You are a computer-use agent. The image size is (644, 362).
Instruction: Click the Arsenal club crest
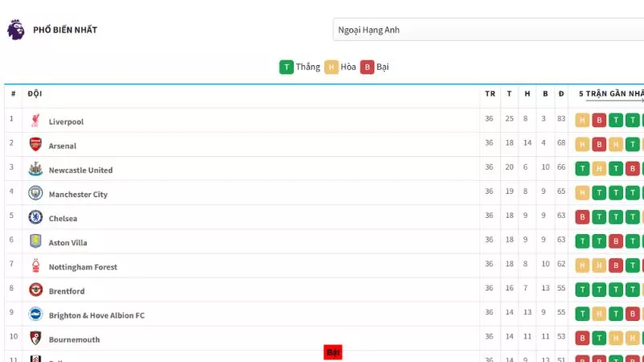click(35, 145)
